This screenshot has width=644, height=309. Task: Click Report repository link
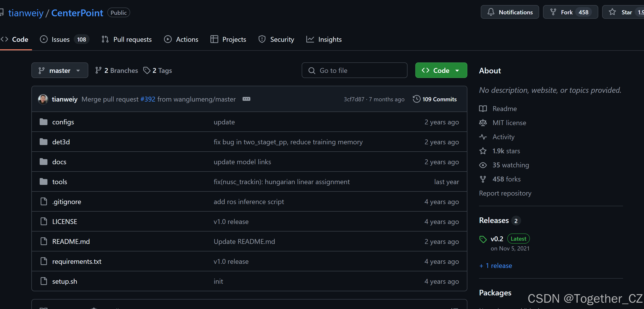[505, 193]
